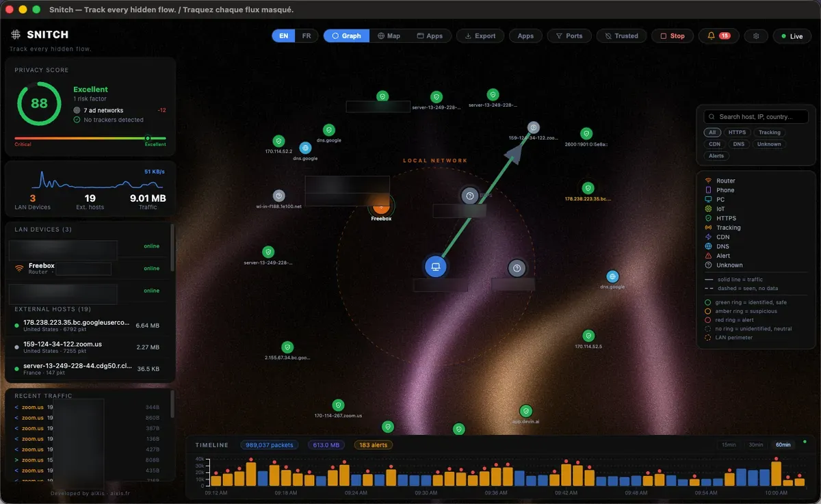821x504 pixels.
Task: Click the orange Freebox router node
Action: pyautogui.click(x=381, y=204)
